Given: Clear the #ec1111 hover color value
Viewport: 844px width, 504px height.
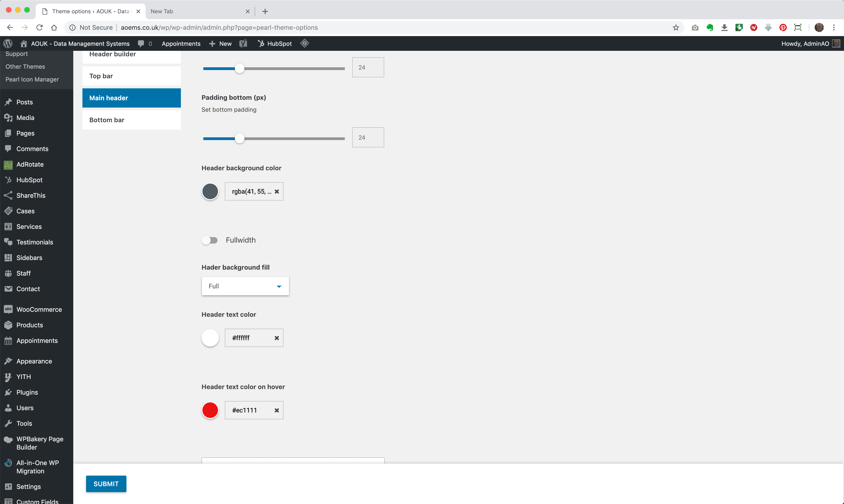Looking at the screenshot, I should (277, 410).
